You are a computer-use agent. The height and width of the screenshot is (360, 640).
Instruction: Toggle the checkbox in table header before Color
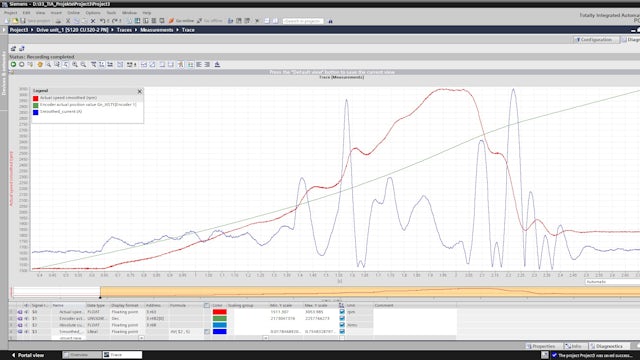(x=207, y=305)
